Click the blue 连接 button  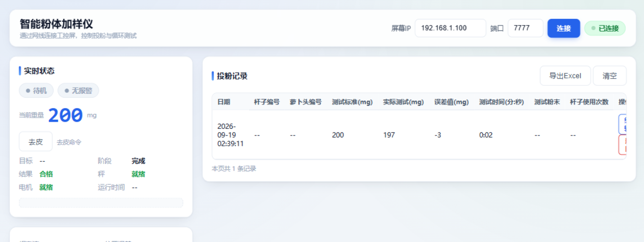(x=563, y=28)
